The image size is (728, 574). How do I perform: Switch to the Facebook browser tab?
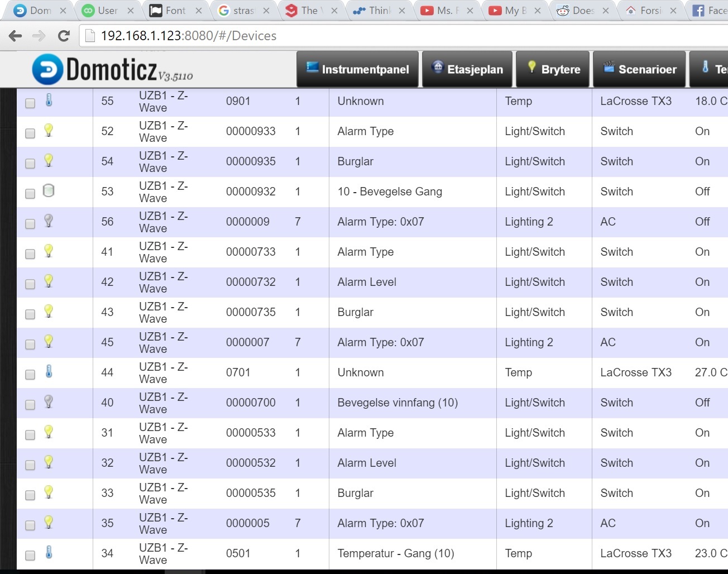[709, 11]
